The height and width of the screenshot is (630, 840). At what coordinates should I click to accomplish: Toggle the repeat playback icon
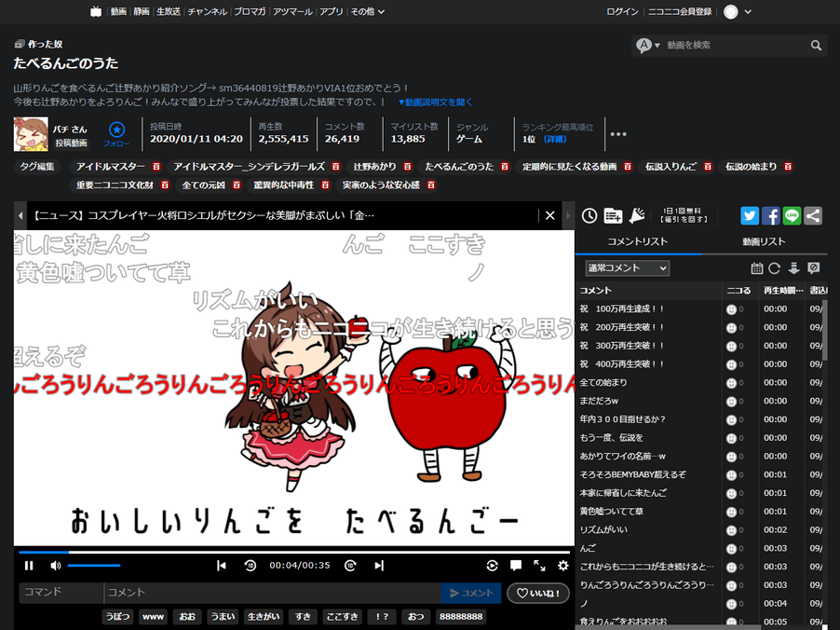coord(492,566)
